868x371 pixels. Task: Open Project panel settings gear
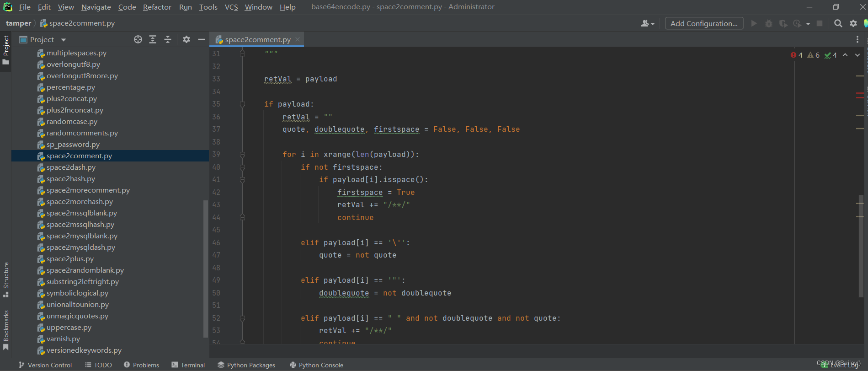click(x=186, y=39)
